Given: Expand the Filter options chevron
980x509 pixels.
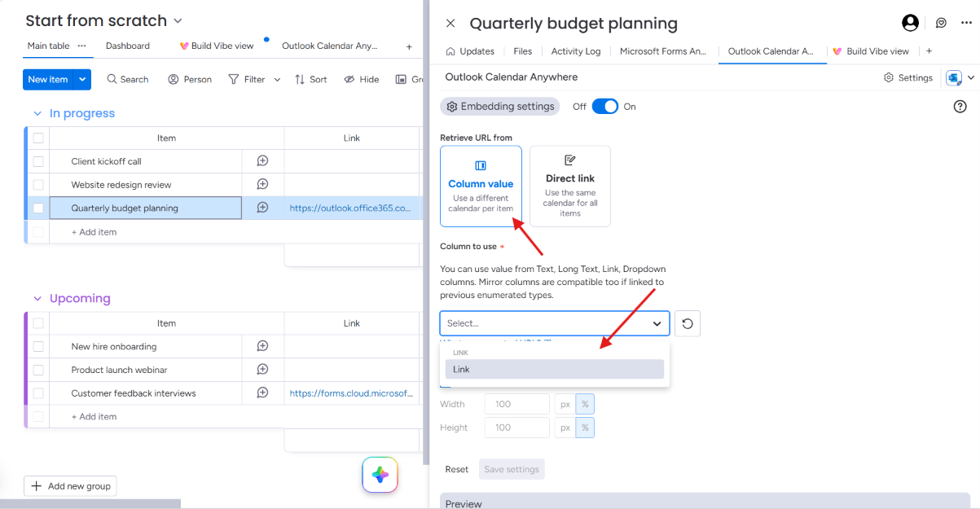Looking at the screenshot, I should [277, 79].
